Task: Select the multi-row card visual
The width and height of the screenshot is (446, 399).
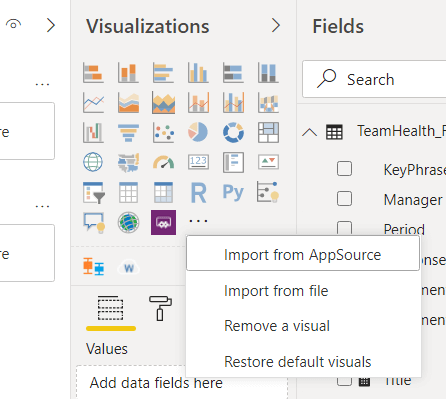Action: [233, 162]
